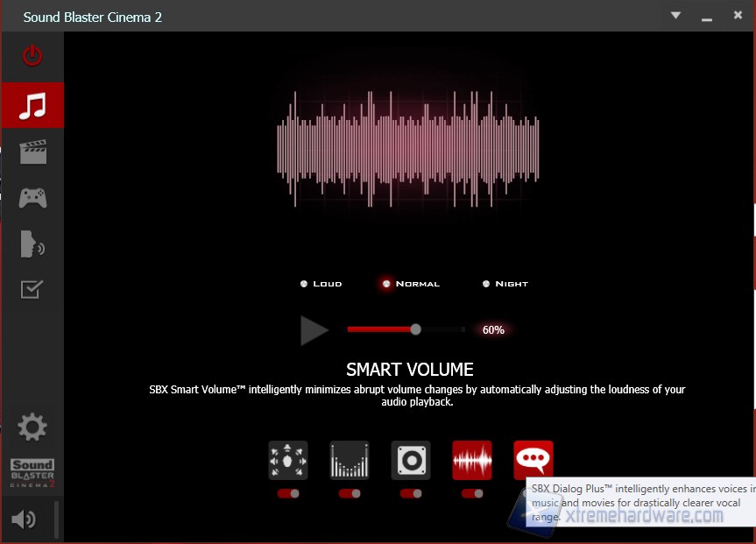
Task: Click the Dialog Plus speech bubble icon
Action: [x=533, y=460]
